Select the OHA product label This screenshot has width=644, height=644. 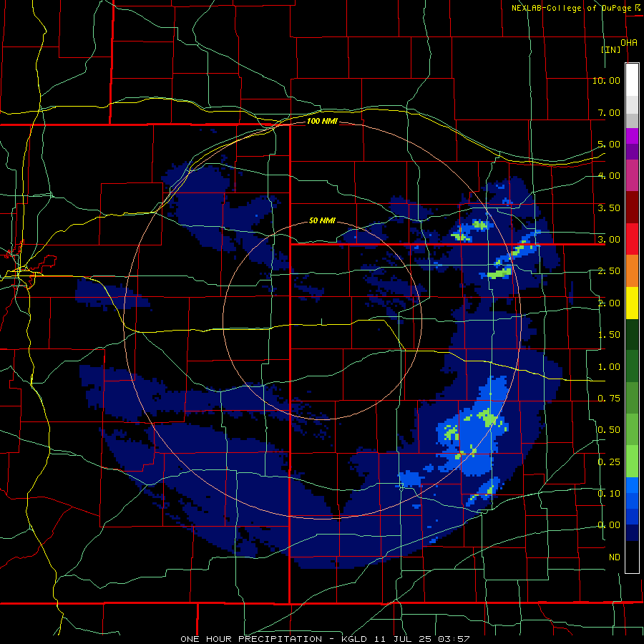(629, 43)
